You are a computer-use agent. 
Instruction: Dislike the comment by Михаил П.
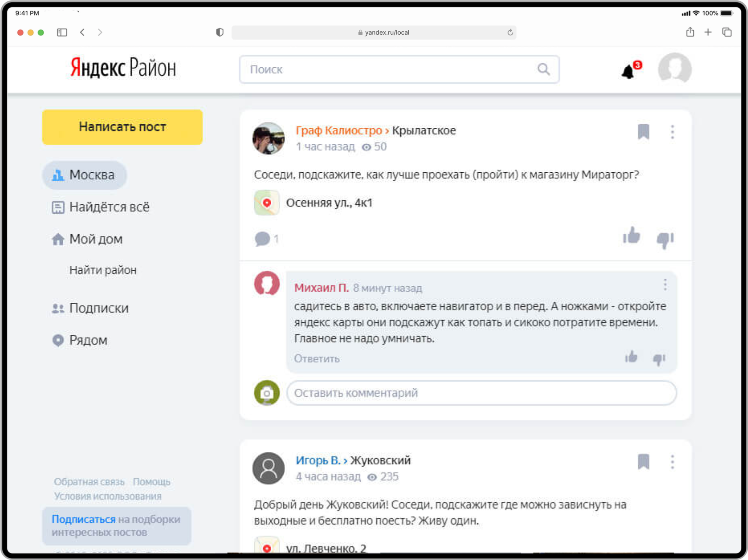coord(659,359)
